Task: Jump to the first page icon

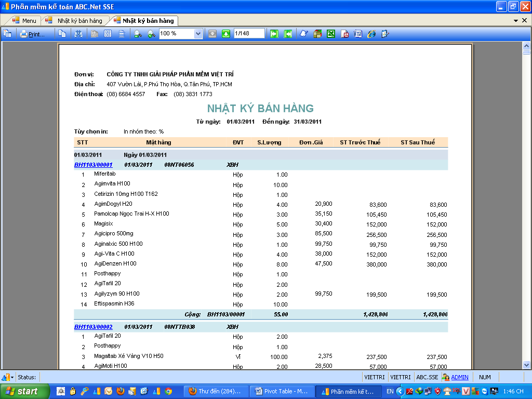Action: click(274, 34)
